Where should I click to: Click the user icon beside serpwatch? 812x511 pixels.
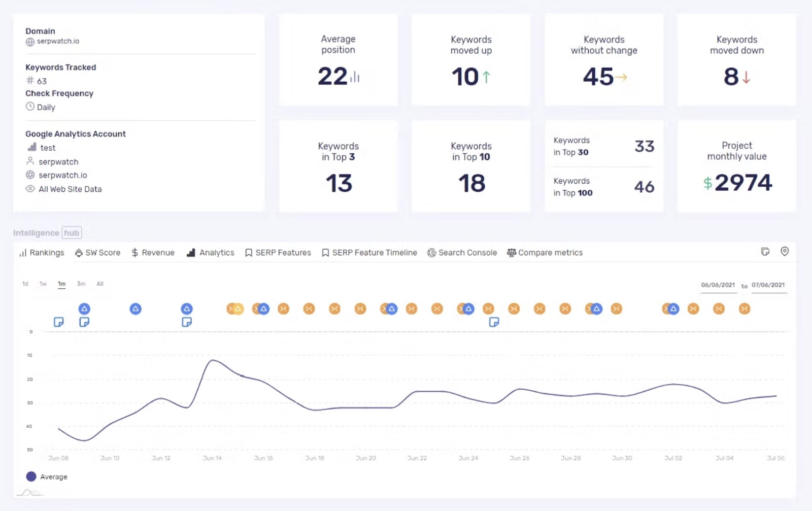coord(30,161)
